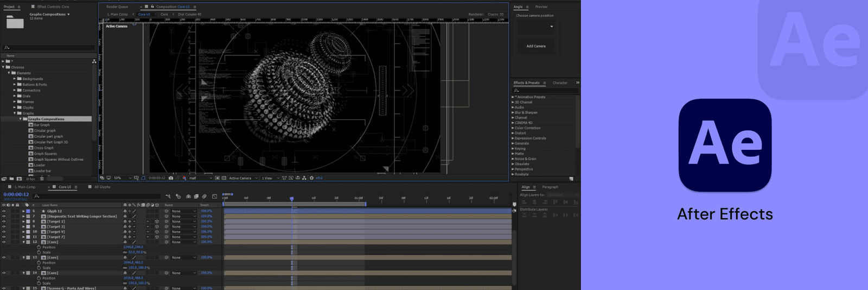Viewport: 868px width, 290px height.
Task: Click the draft 3D icon in timeline
Action: pyautogui.click(x=178, y=196)
